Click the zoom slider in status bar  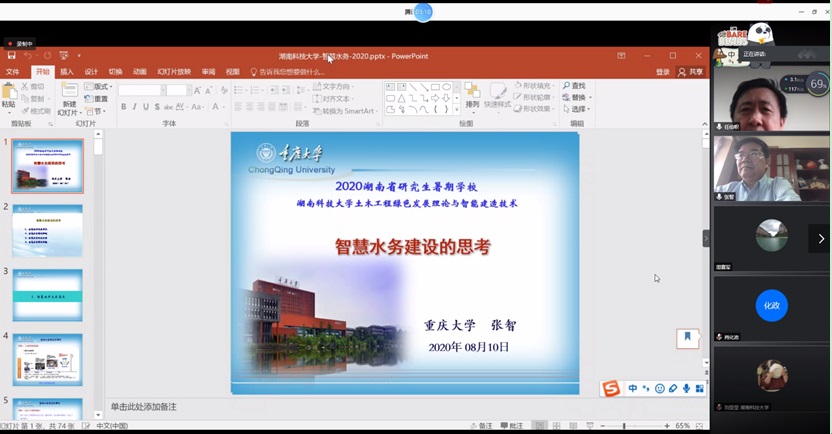[625, 426]
